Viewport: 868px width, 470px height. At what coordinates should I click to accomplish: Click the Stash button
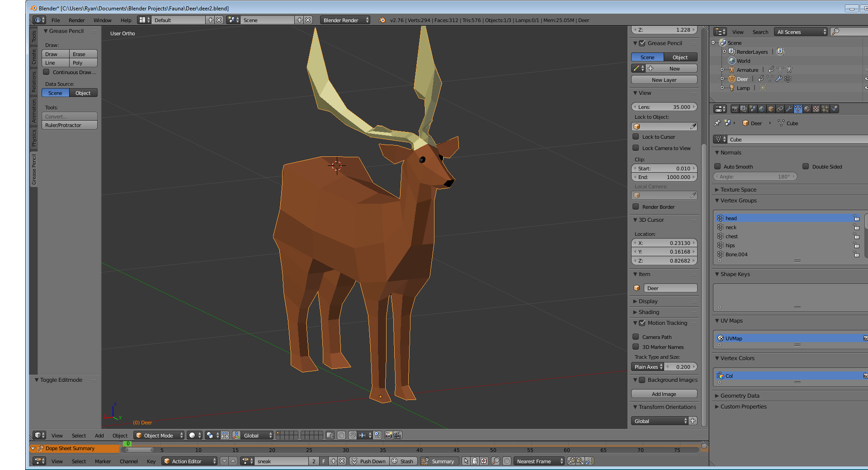[402, 461]
